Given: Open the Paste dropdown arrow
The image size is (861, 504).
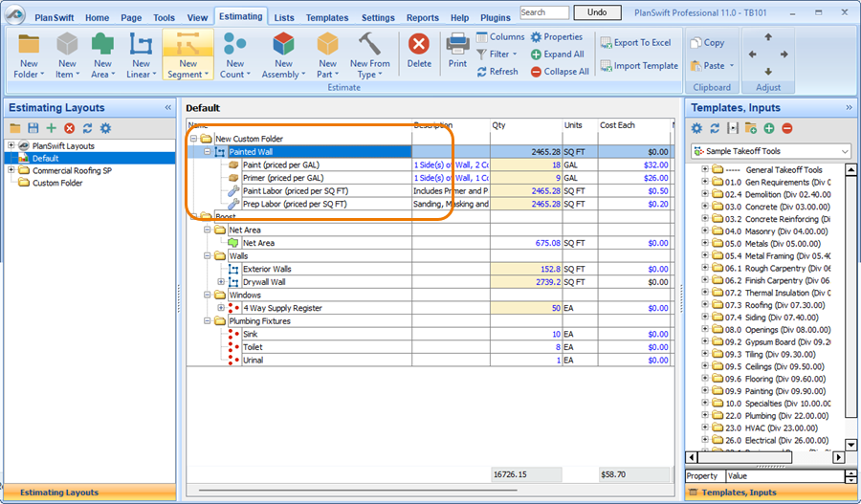Looking at the screenshot, I should [x=732, y=65].
